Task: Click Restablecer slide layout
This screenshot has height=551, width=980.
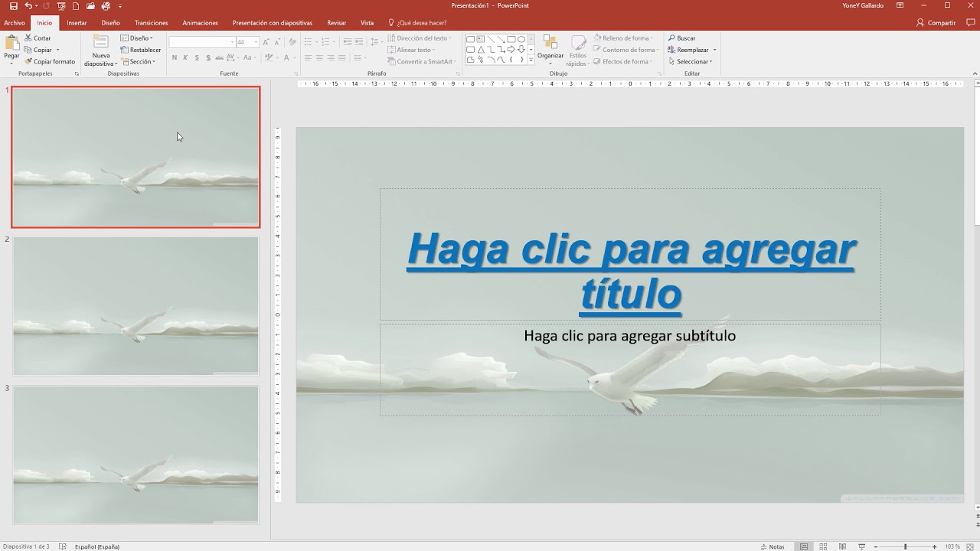Action: [141, 50]
